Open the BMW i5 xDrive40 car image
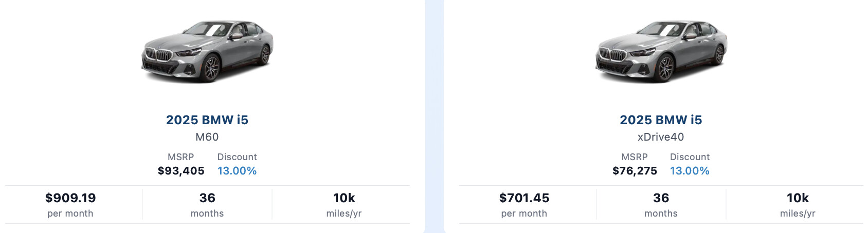Image resolution: width=868 pixels, height=233 pixels. [661, 51]
